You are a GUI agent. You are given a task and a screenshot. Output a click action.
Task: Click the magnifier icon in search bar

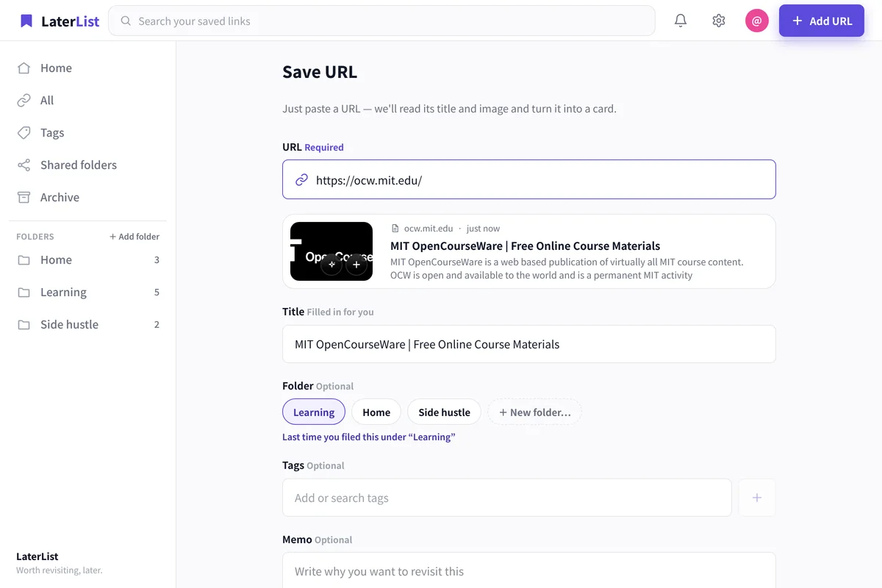126,21
